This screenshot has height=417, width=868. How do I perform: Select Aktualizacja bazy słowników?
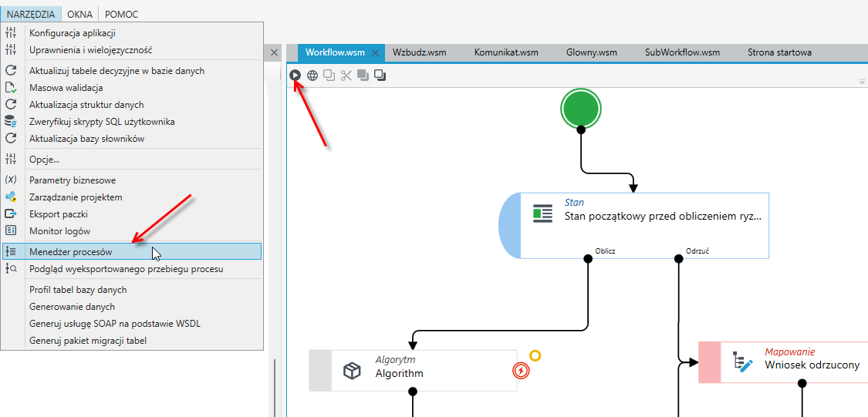point(132,139)
